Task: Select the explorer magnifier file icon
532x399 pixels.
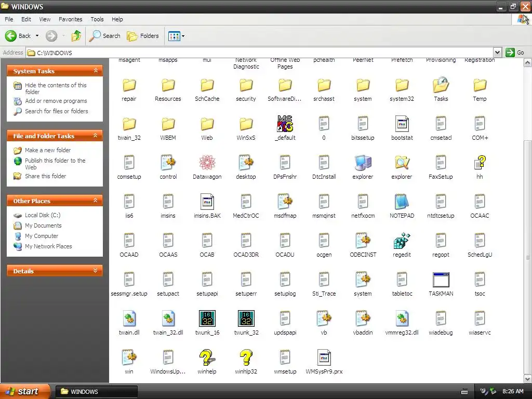Action: coord(402,163)
